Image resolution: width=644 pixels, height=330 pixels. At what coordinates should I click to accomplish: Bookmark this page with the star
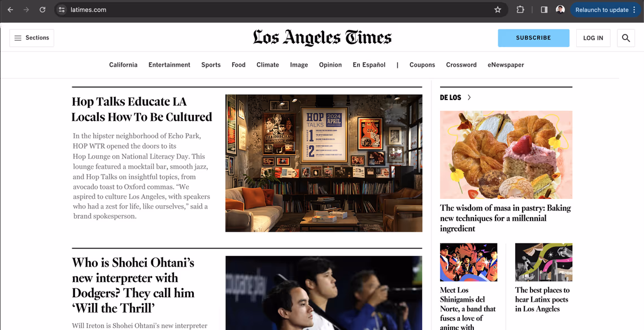(x=498, y=10)
